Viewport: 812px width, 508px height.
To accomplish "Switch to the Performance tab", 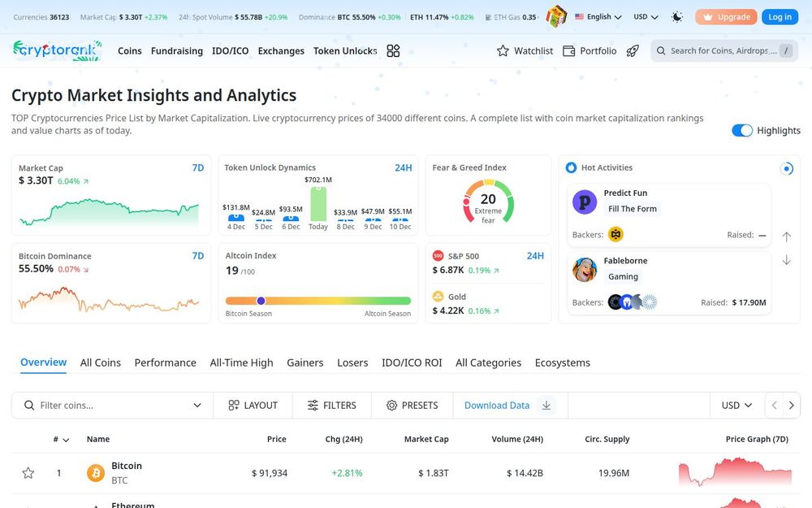I will [x=165, y=363].
